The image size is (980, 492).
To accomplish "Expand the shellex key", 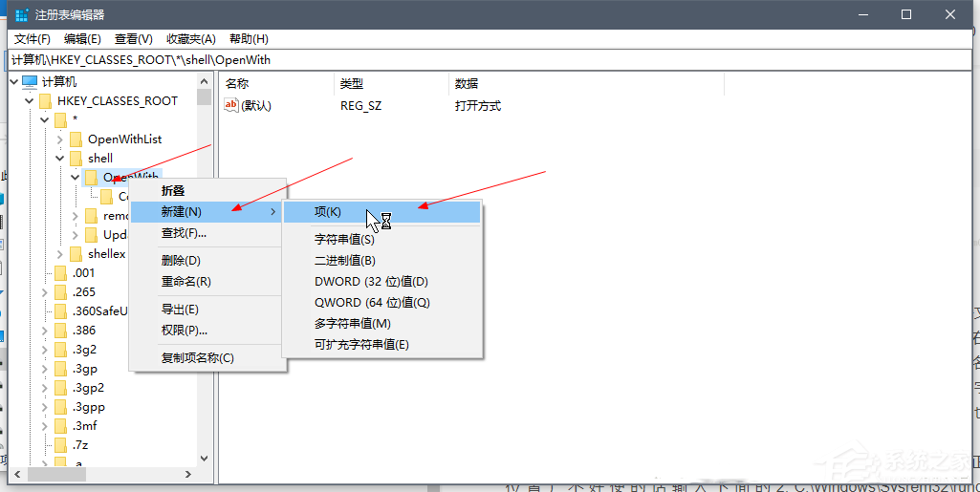I will pos(60,253).
